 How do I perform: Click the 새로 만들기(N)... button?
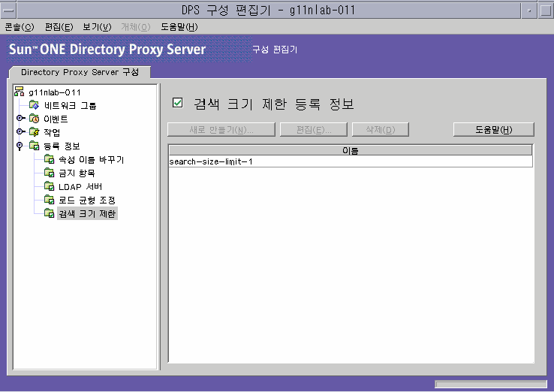pos(221,130)
